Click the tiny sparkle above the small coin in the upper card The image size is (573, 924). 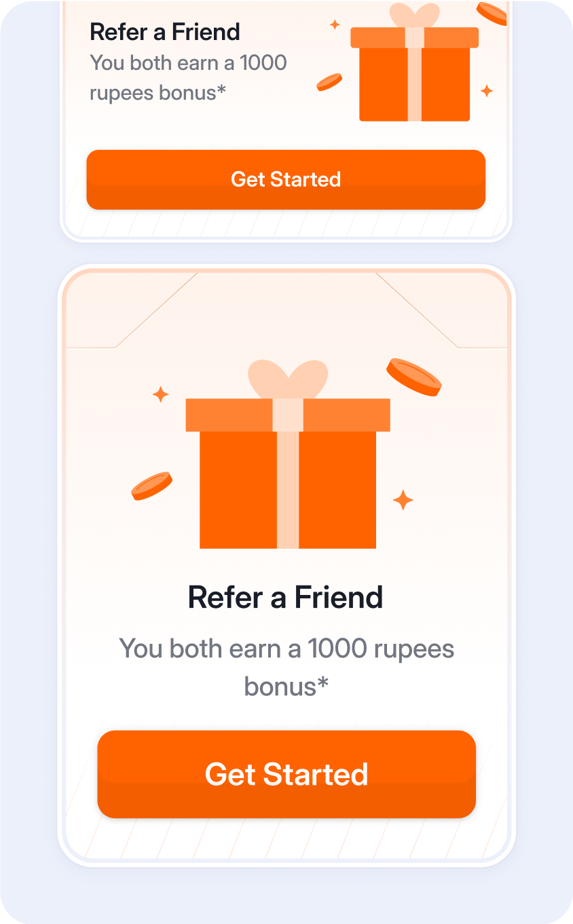point(335,24)
